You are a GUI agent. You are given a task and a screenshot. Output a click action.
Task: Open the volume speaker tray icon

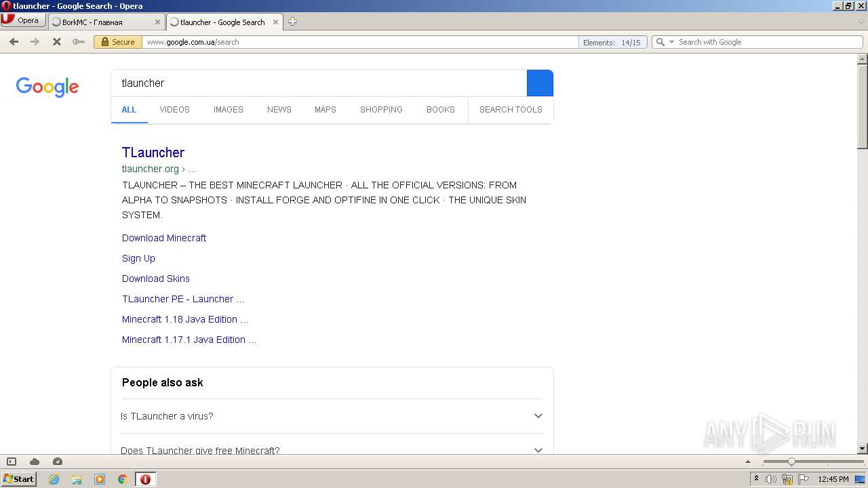click(x=771, y=479)
